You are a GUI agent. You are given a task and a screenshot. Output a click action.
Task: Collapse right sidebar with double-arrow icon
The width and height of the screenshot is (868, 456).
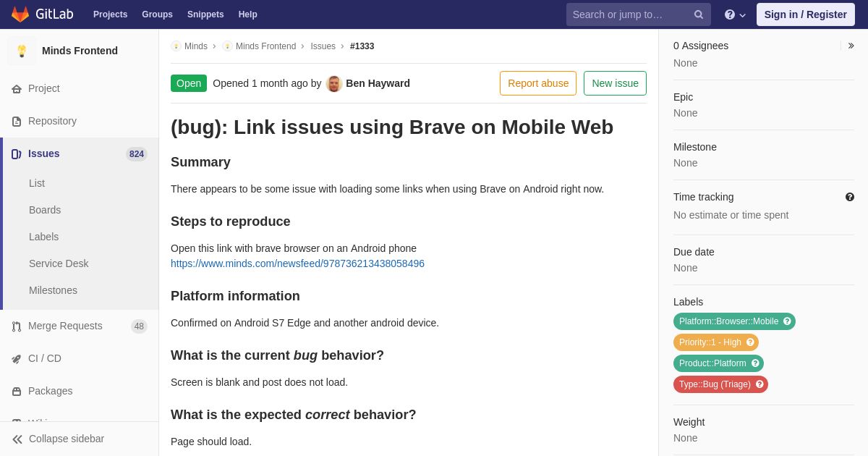[851, 46]
